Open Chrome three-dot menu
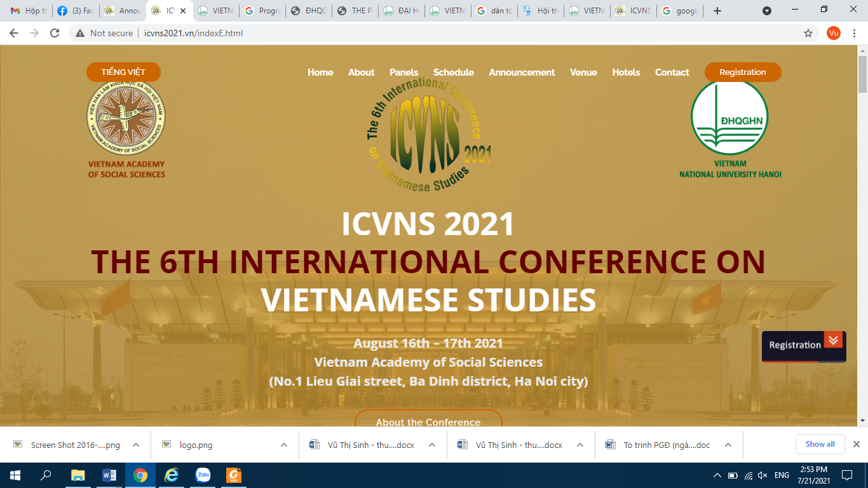868x488 pixels. pyautogui.click(x=855, y=33)
